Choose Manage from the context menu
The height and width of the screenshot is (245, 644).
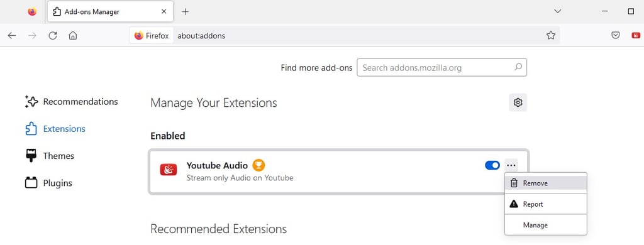click(545, 225)
